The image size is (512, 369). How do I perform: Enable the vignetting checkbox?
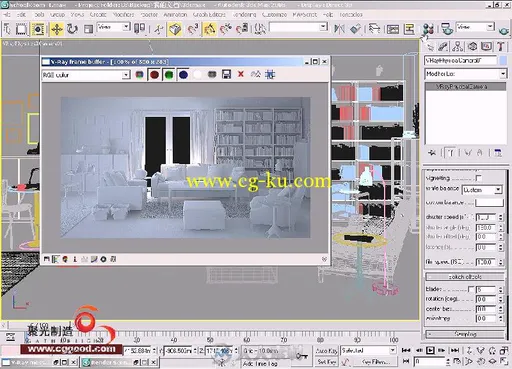coord(479,178)
